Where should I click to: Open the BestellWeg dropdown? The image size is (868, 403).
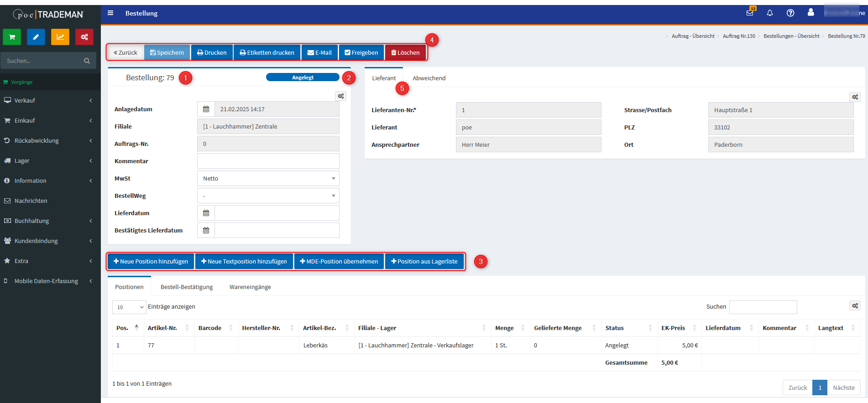[268, 196]
